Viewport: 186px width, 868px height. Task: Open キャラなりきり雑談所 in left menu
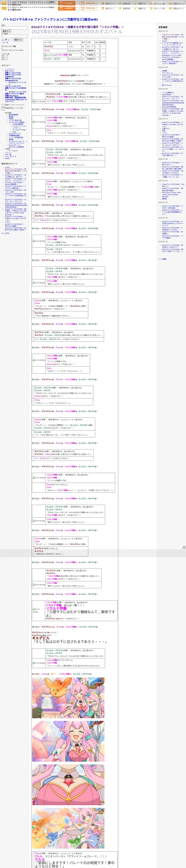tap(17, 123)
